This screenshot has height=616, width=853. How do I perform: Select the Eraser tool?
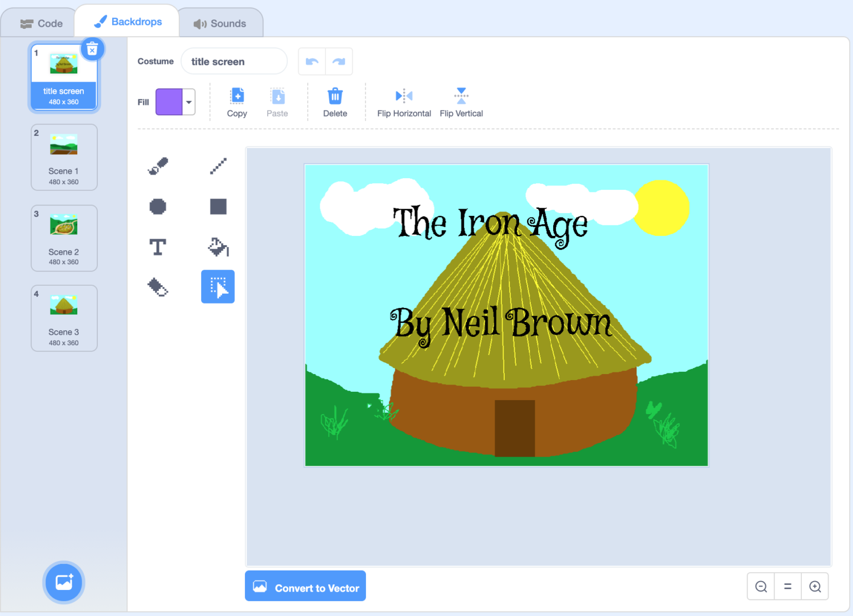click(158, 287)
